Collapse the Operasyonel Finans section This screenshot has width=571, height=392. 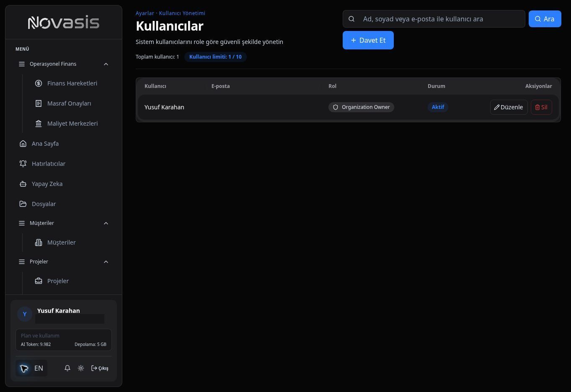(x=106, y=64)
